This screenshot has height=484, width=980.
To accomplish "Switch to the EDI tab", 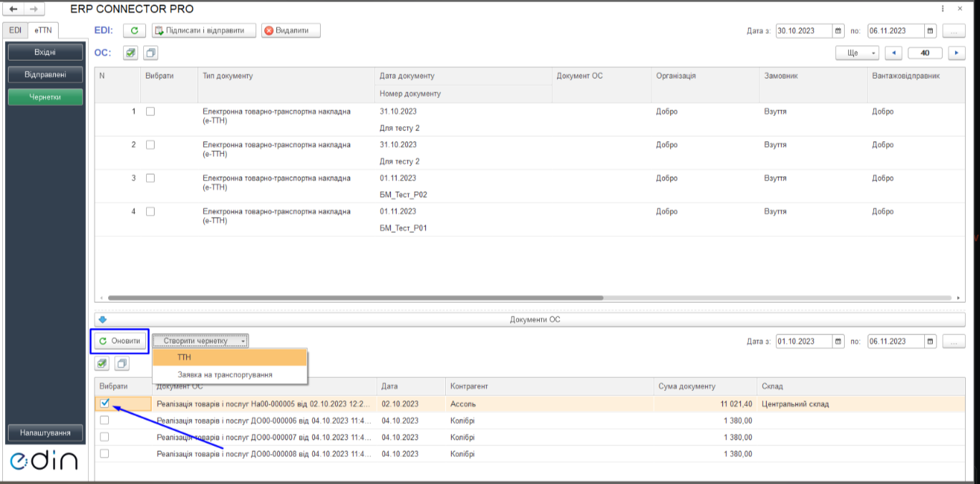I will point(16,30).
